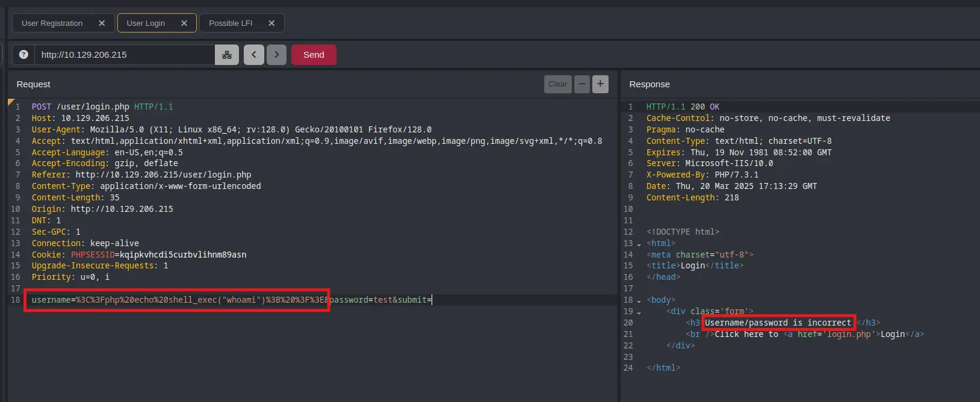The image size is (980, 402).
Task: Click the Cache-Control response header
Action: coord(768,118)
